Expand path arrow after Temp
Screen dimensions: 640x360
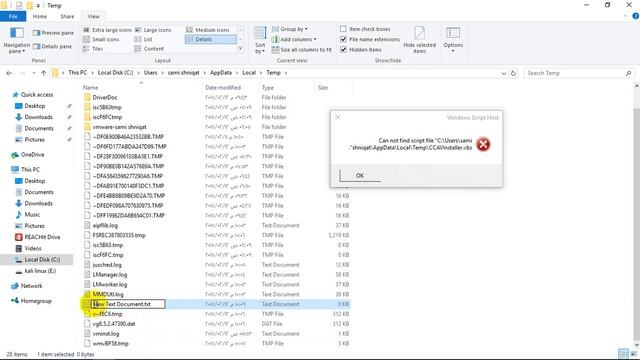pyautogui.click(x=286, y=73)
